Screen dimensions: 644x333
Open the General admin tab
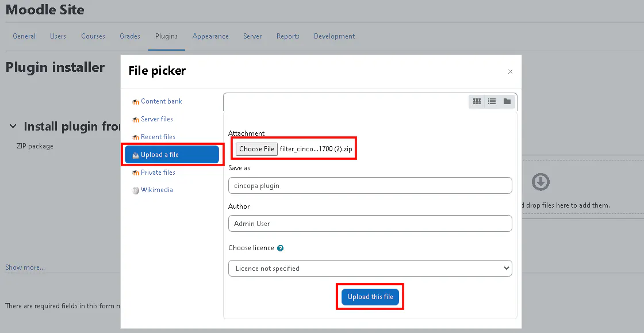tap(24, 36)
